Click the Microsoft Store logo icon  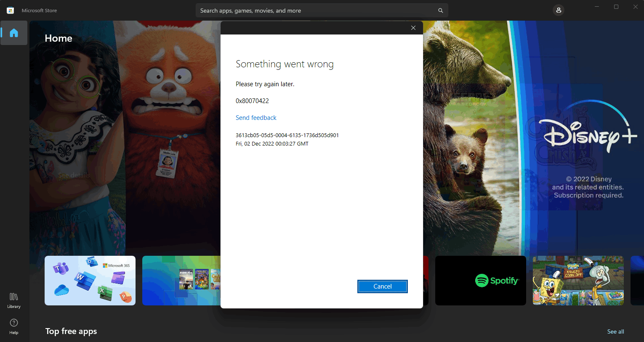[10, 10]
